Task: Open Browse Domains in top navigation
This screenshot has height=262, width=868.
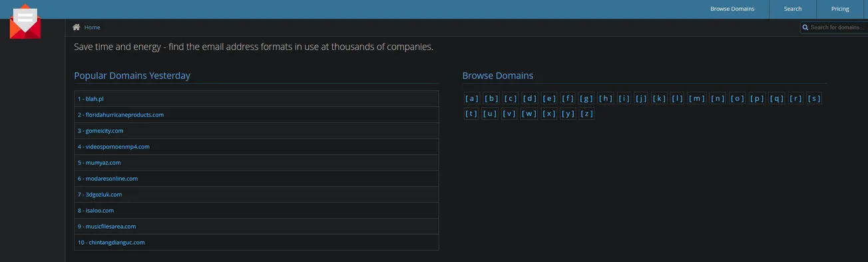Action: tap(732, 9)
